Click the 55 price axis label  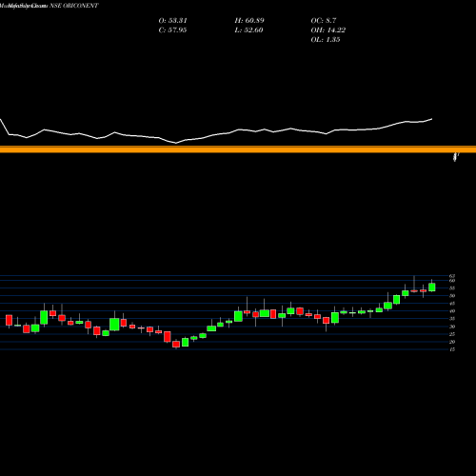coord(452,288)
